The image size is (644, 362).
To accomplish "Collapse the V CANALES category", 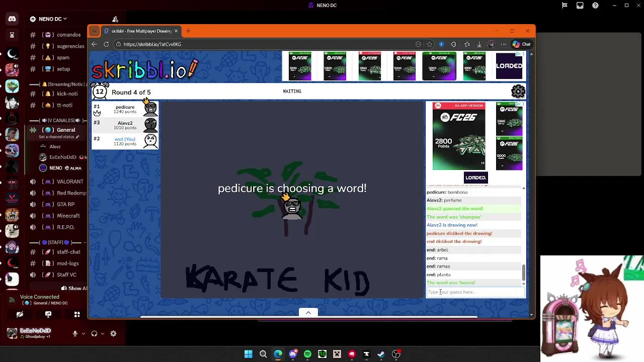I will (58, 121).
